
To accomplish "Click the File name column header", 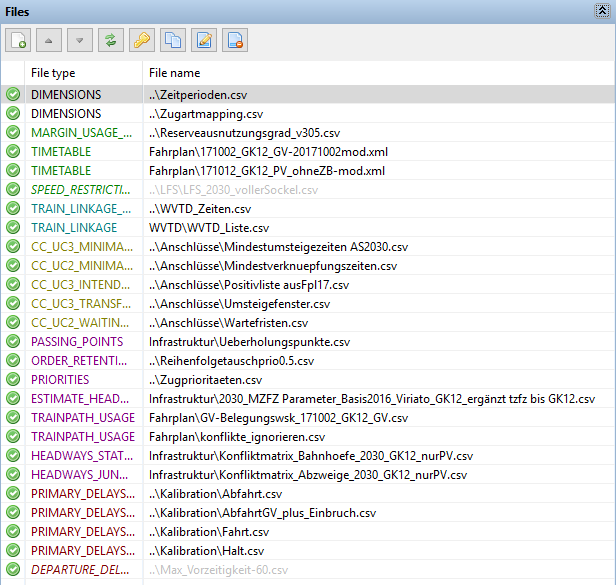I will point(174,73).
